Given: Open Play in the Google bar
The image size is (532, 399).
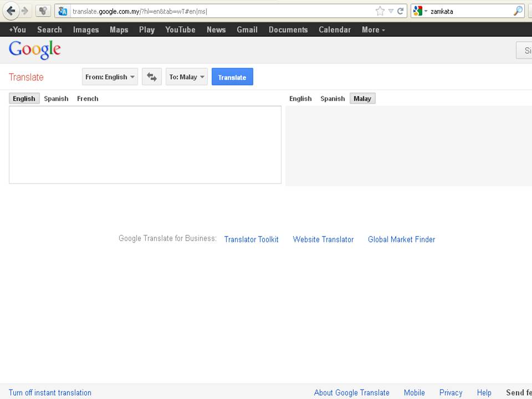Looking at the screenshot, I should click(x=146, y=30).
